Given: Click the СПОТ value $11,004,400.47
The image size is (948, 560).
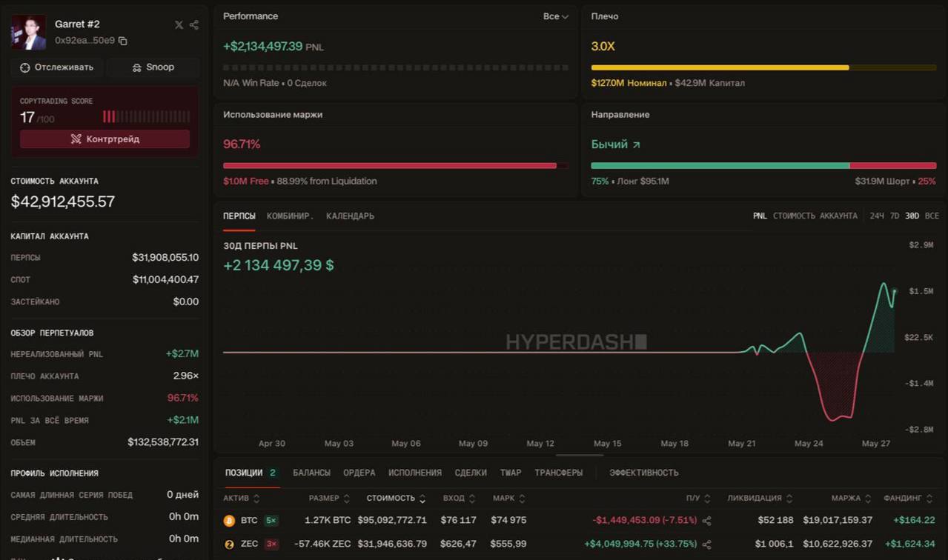Looking at the screenshot, I should coord(166,280).
